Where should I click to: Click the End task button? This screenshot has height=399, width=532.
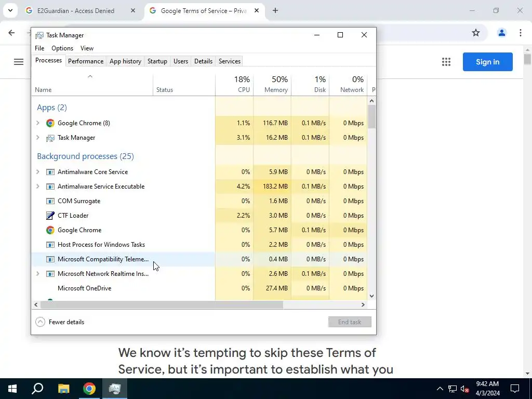point(350,322)
